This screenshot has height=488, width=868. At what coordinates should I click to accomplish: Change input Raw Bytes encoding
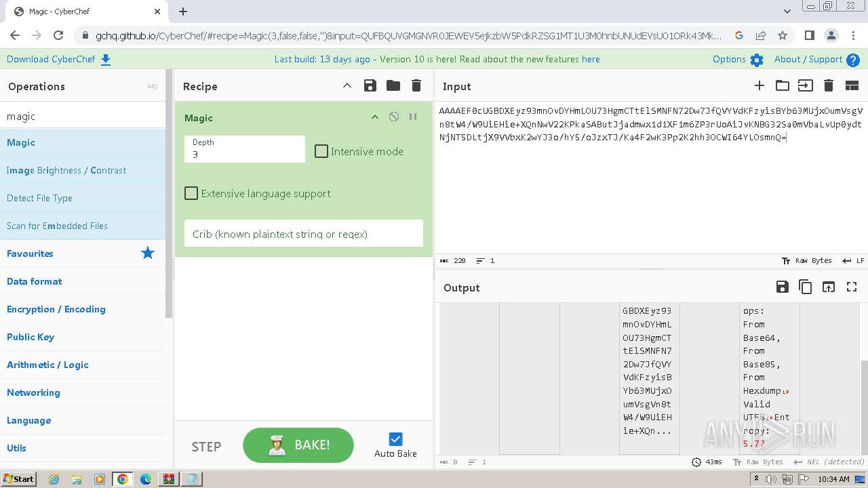(x=806, y=261)
